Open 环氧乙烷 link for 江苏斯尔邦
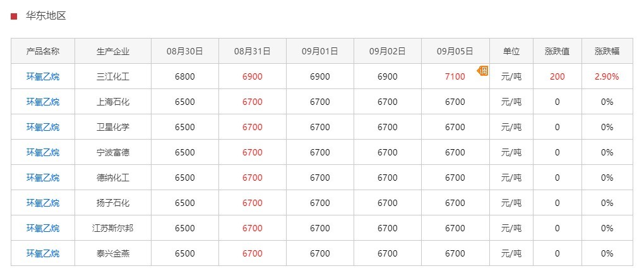644x278 pixels. point(43,228)
